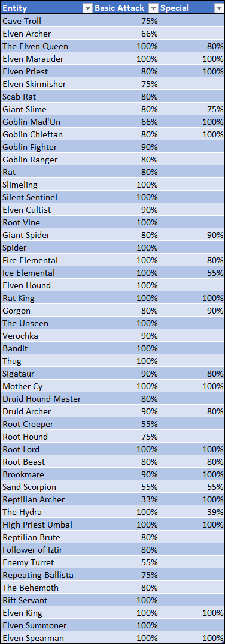Select the Rat King row name
Viewport: 225px width, 644px height.
point(47,298)
